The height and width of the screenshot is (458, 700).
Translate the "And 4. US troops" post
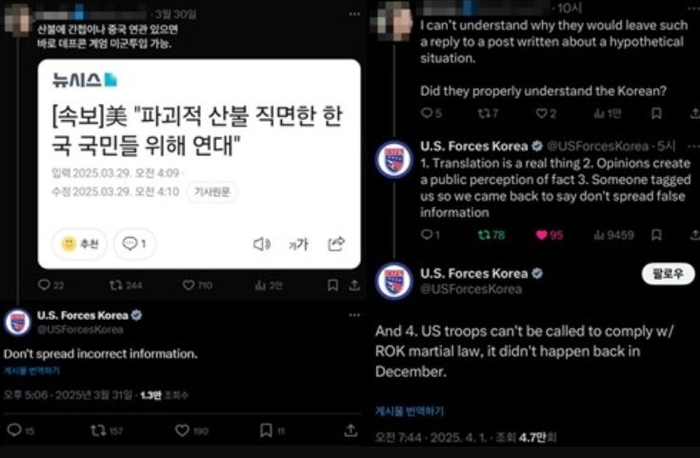click(409, 411)
